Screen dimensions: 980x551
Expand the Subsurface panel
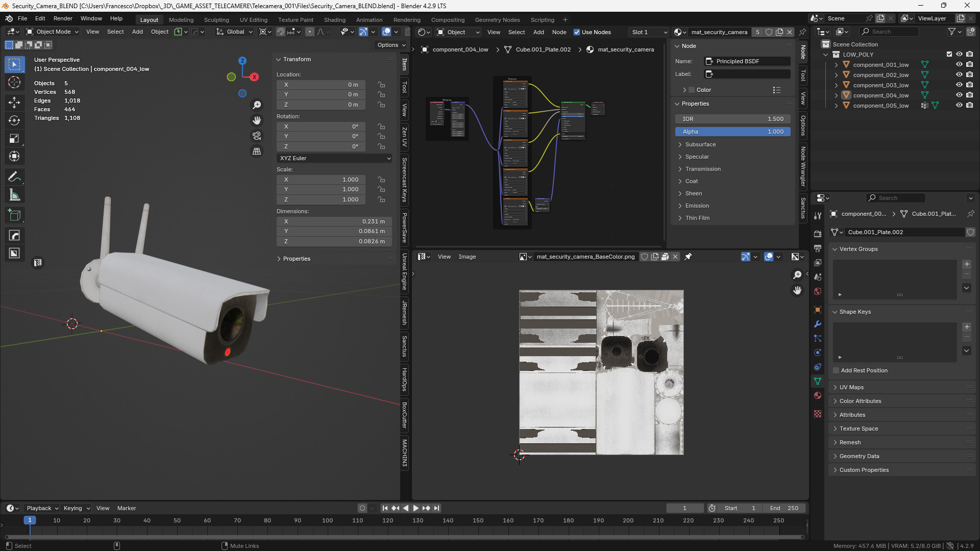(x=700, y=144)
